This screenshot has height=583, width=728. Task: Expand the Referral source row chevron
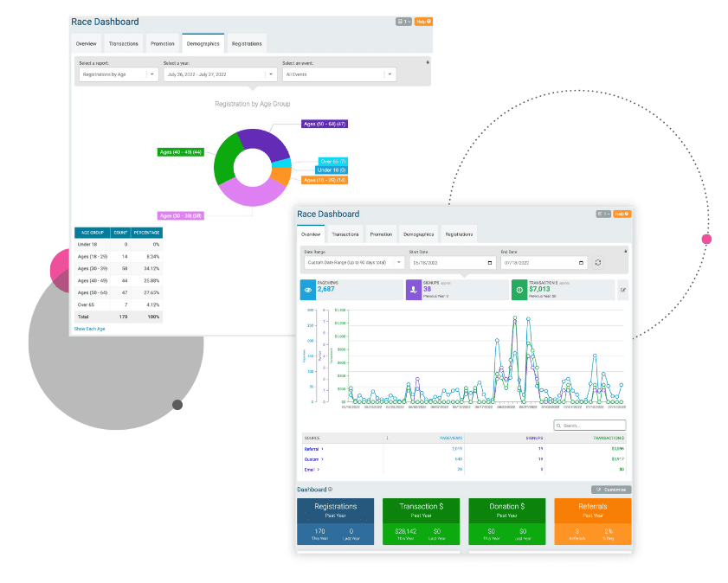pos(322,449)
